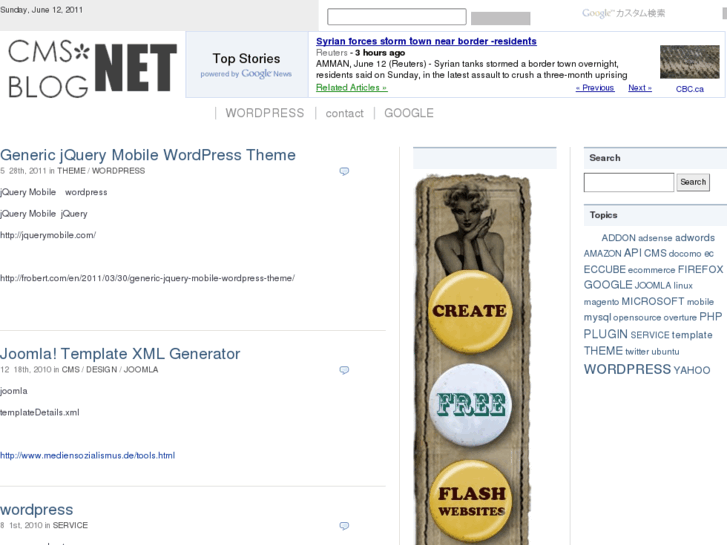Click the sidebar Search button
The height and width of the screenshot is (545, 727).
coord(693,182)
